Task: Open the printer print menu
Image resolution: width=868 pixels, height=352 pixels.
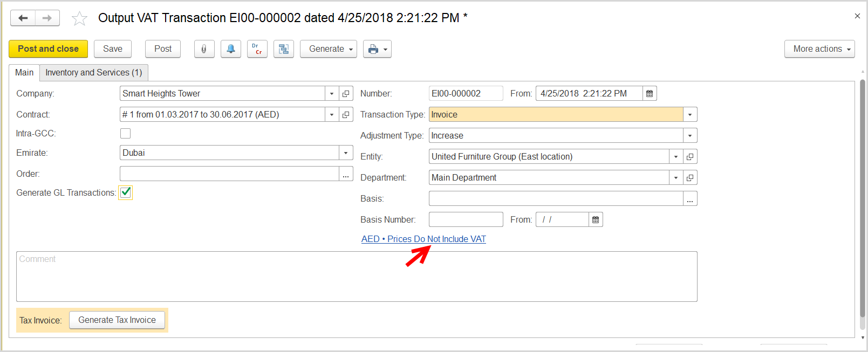Action: tap(377, 49)
